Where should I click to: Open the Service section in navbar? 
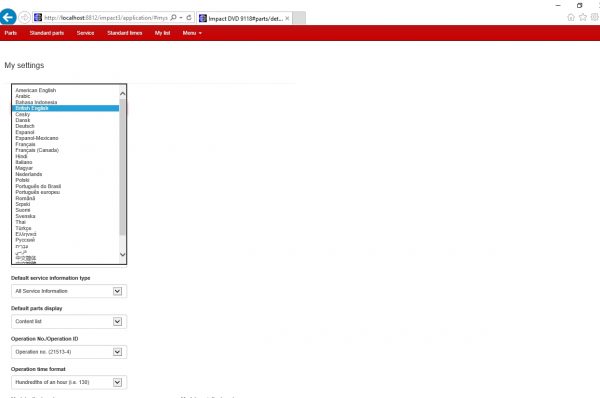tap(85, 33)
